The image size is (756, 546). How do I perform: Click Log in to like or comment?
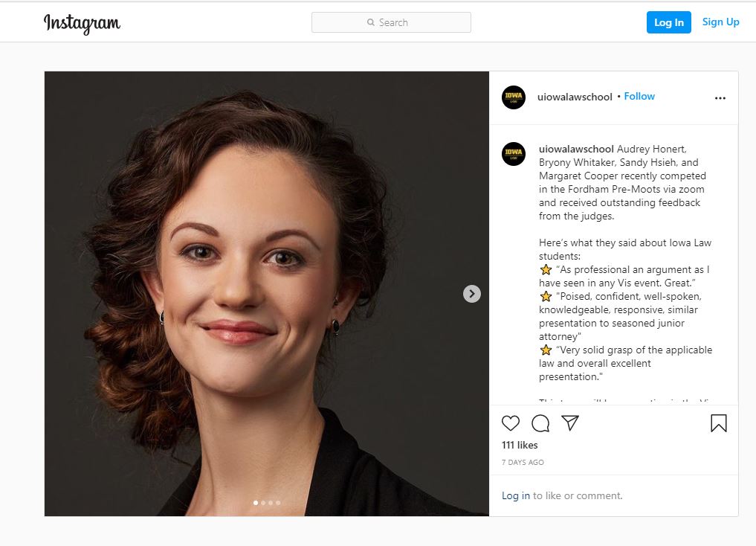click(516, 495)
